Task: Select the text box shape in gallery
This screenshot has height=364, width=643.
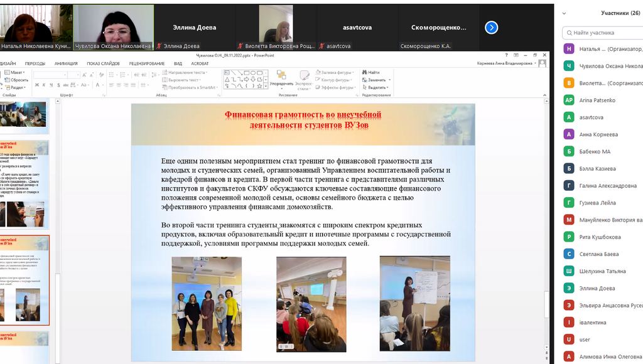Action: 227,73
